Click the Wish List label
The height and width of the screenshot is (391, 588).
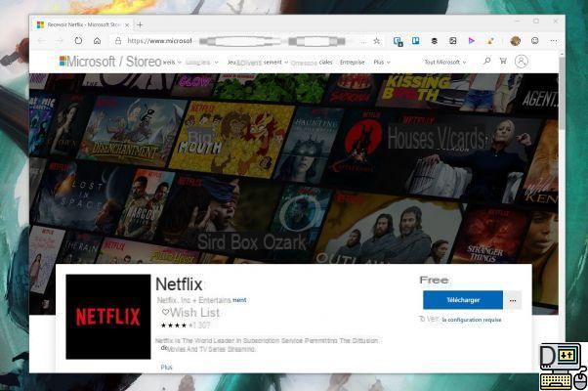(194, 312)
